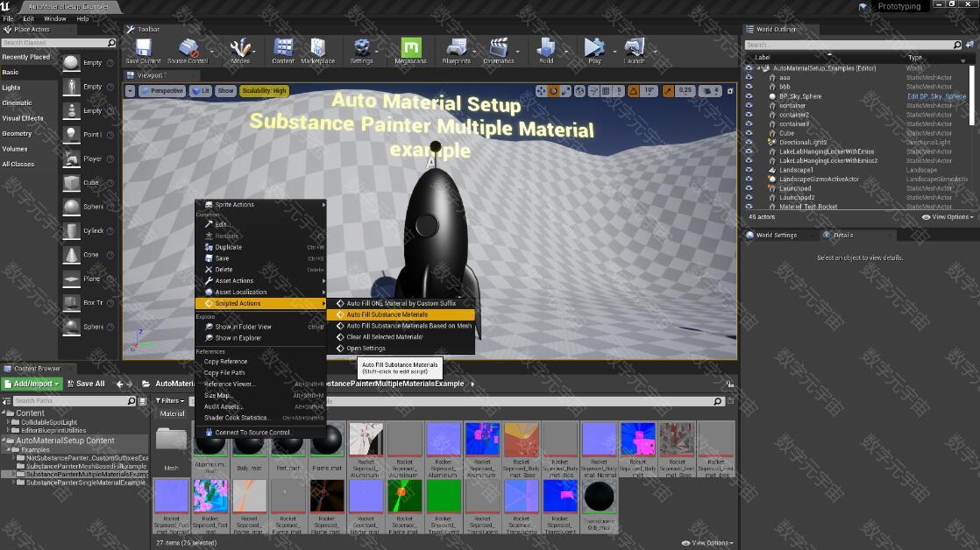
Task: Open the Settings toolbar icon
Action: (361, 51)
